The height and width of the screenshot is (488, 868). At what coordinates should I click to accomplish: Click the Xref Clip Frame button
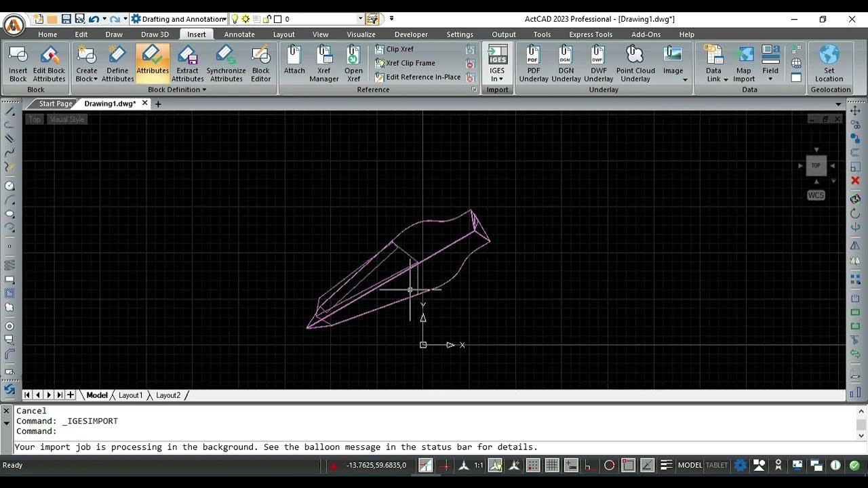click(405, 63)
